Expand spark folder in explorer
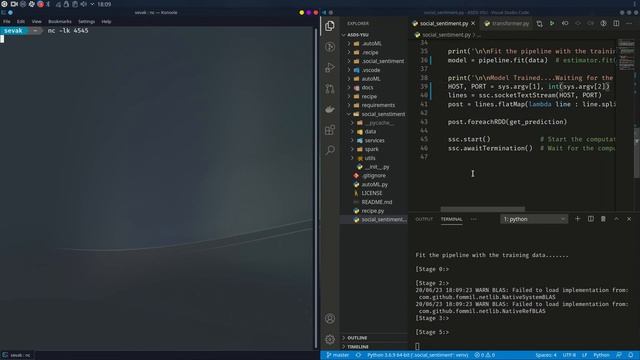The height and width of the screenshot is (360, 640). 373,149
